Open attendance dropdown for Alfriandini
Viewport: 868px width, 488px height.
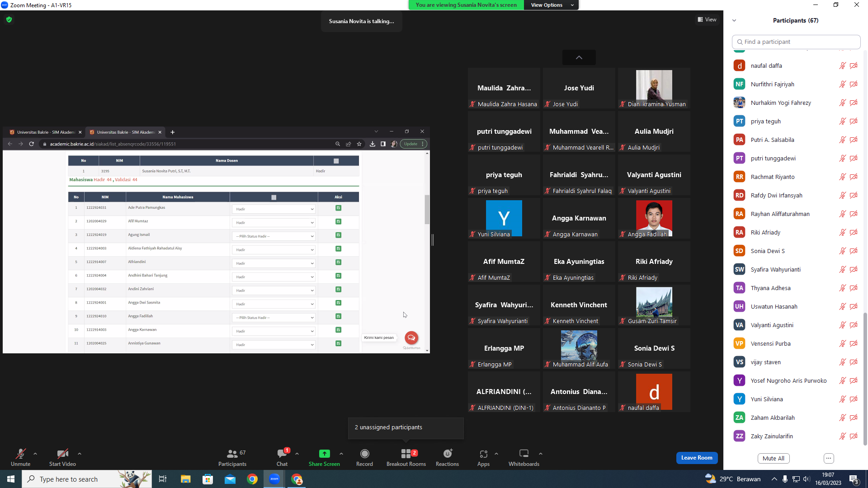click(x=274, y=263)
